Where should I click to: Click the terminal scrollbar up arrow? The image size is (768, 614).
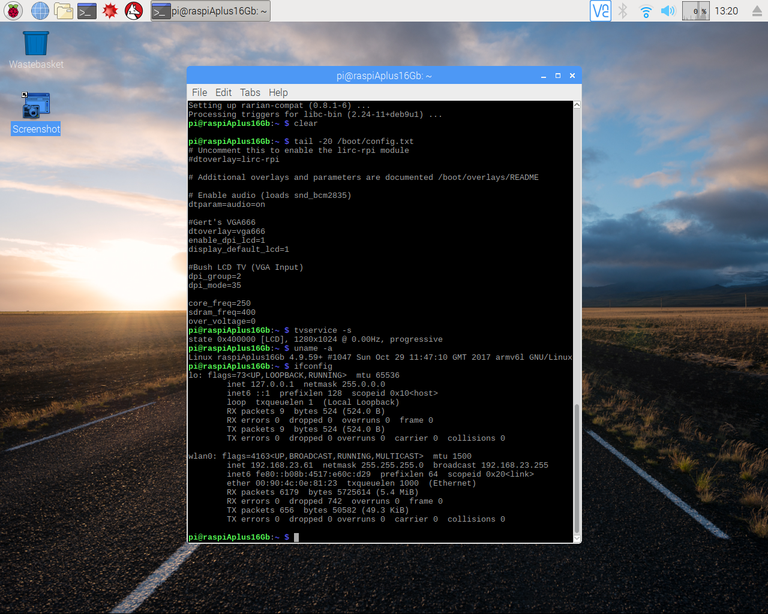(577, 105)
